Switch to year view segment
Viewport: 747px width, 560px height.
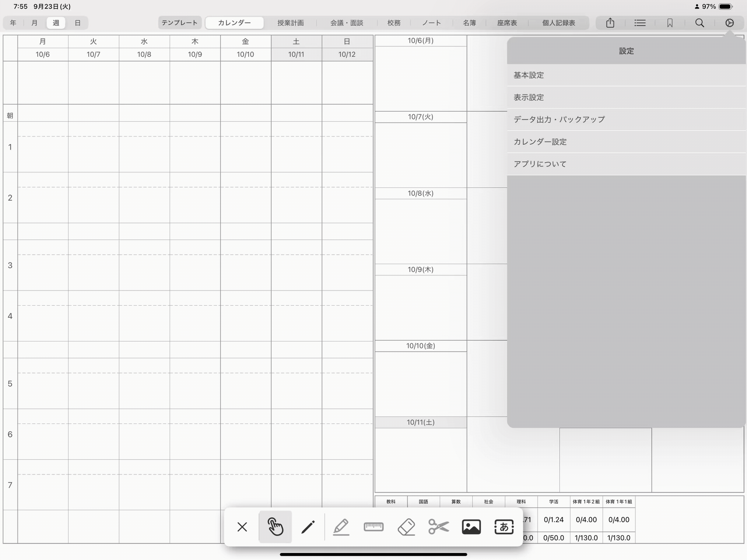tap(13, 23)
